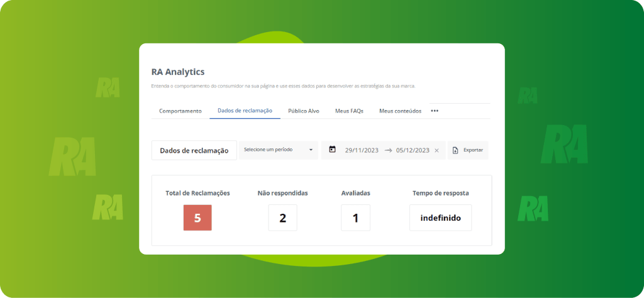
Task: Click the 'Avaliadas' label
Action: 356,193
